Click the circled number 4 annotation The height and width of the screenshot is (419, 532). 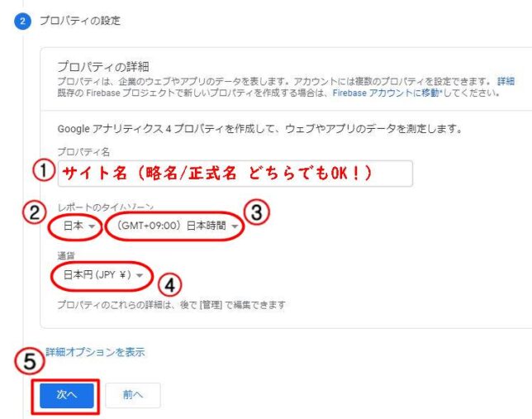click(x=169, y=285)
